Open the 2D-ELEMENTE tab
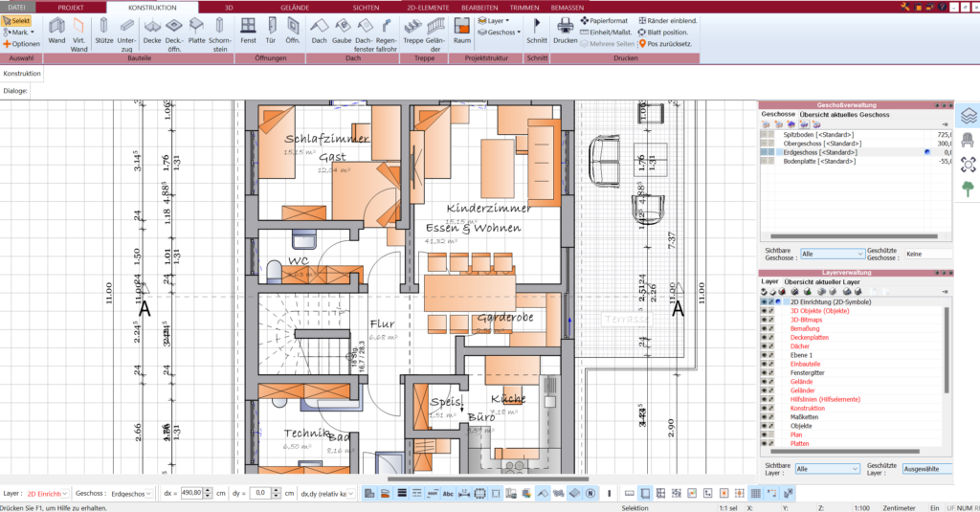This screenshot has height=512, width=980. (427, 7)
